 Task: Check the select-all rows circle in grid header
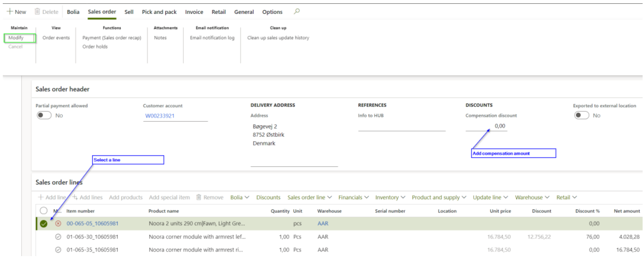[x=44, y=210]
